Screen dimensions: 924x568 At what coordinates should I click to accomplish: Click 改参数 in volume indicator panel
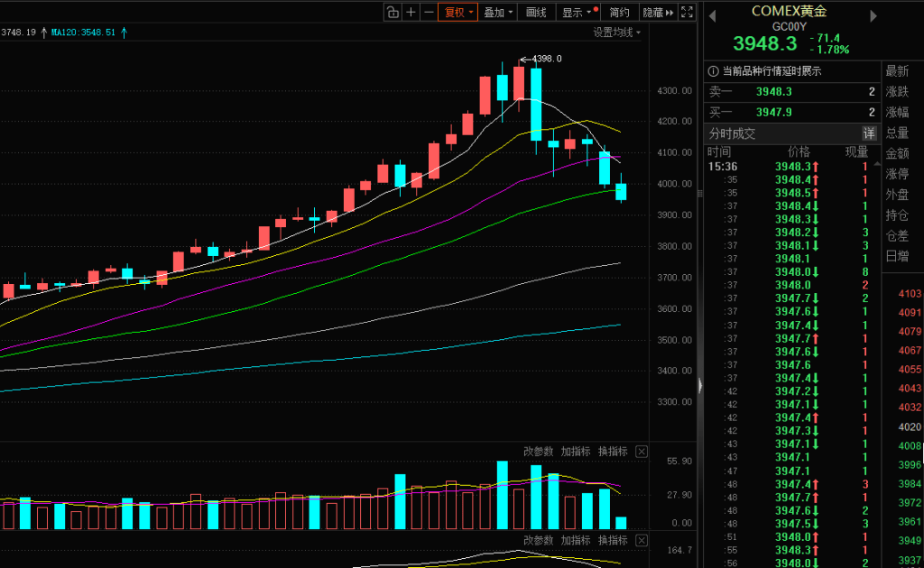538,452
